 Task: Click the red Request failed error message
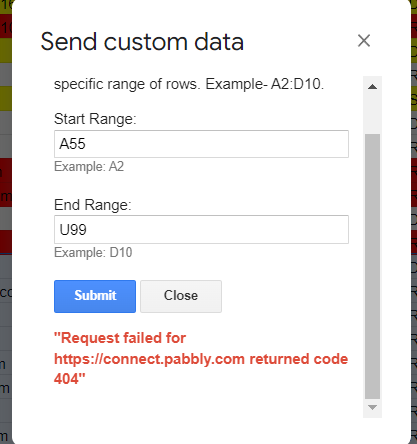[201, 358]
